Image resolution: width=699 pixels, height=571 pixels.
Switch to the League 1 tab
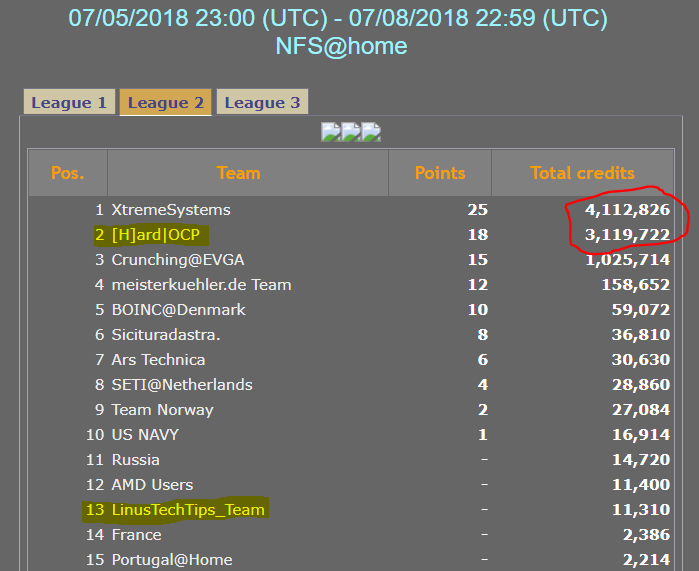click(x=69, y=102)
